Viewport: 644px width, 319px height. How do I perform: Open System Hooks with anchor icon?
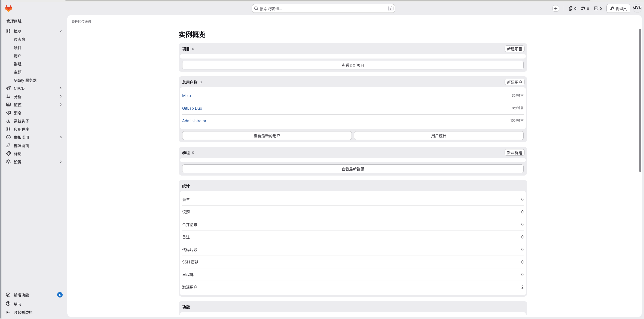point(21,121)
